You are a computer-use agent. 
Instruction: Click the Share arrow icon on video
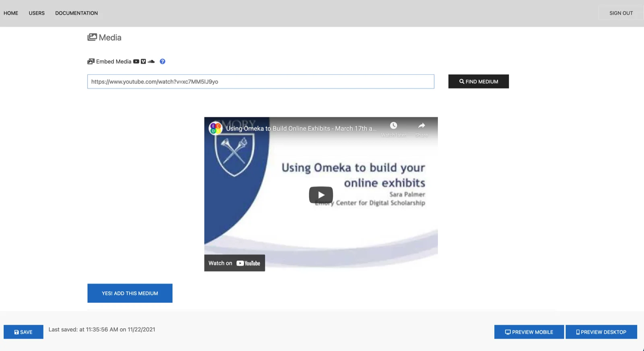click(421, 126)
